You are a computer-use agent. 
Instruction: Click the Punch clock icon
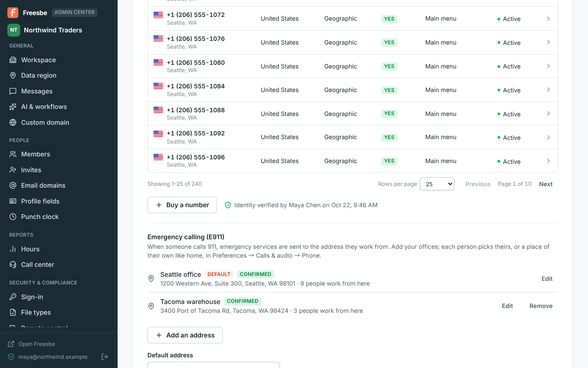point(13,217)
